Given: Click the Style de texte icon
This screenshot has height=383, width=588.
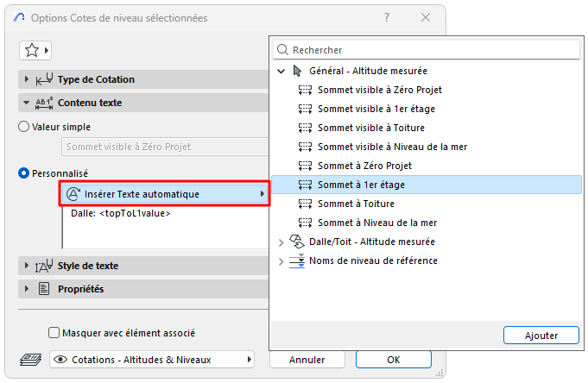Looking at the screenshot, I should [x=44, y=266].
